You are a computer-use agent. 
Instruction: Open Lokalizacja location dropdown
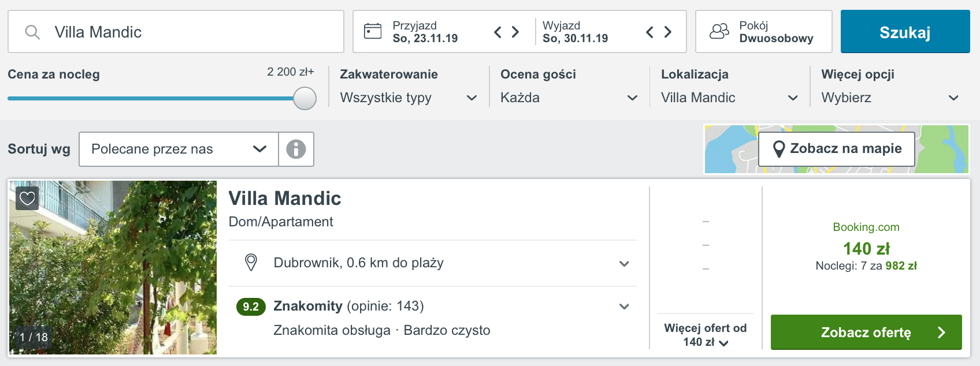pos(729,98)
